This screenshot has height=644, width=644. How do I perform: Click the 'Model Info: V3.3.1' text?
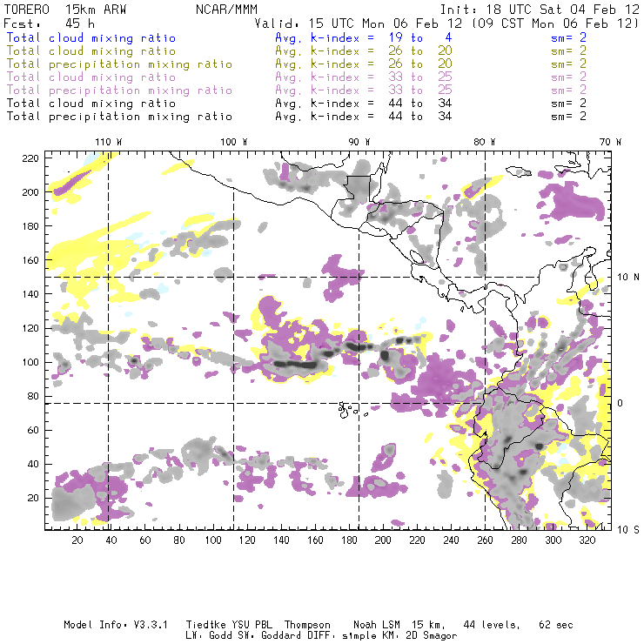click(x=116, y=625)
